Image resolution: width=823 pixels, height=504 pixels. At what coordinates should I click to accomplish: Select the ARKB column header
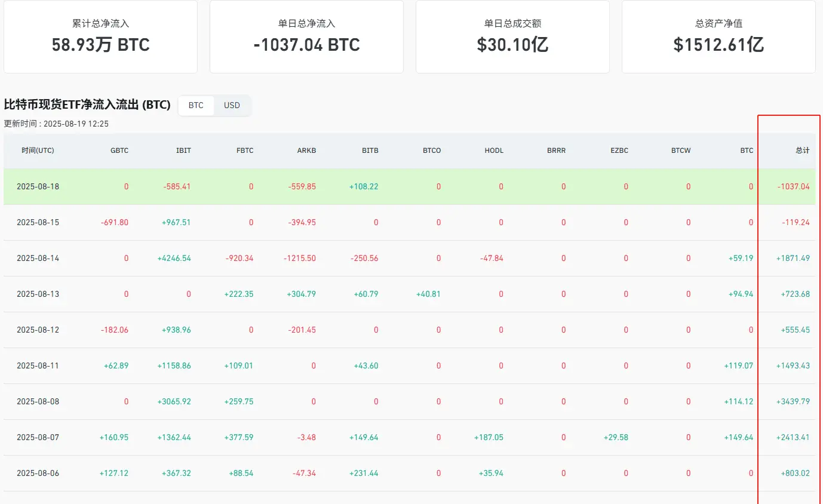tap(307, 150)
